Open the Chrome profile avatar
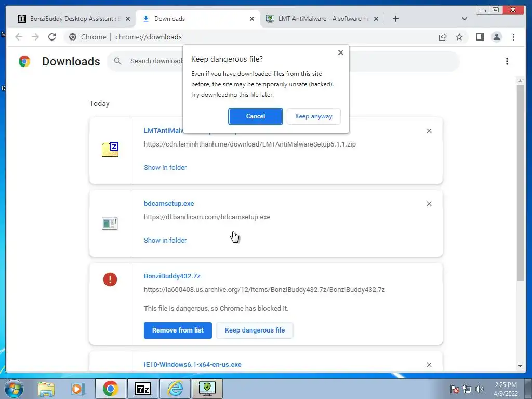 496,37
